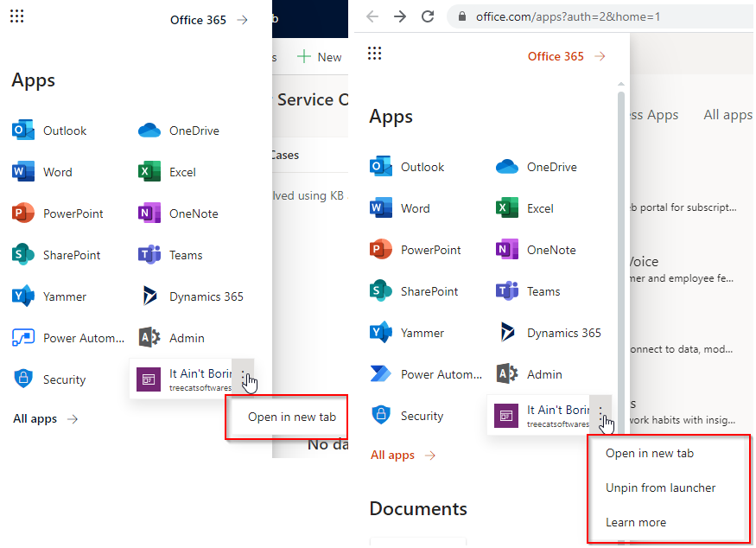Viewport: 756px width, 548px height.
Task: Open the waffle launcher on office.com page
Action: pos(375,53)
